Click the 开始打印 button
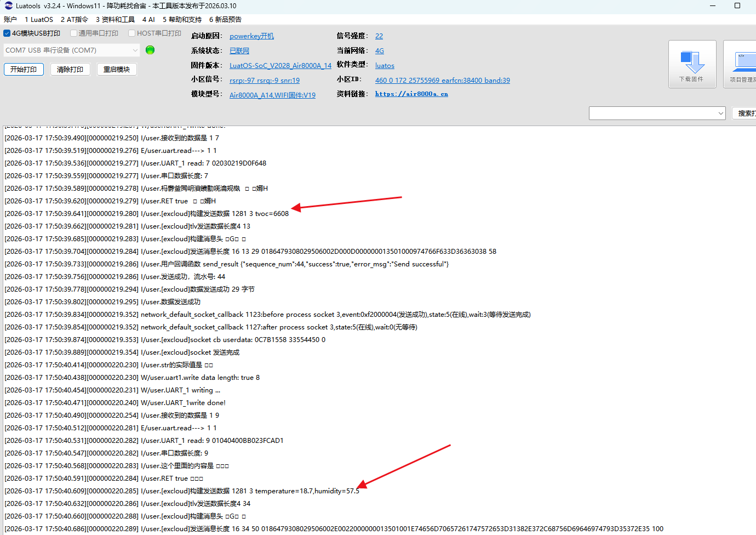756x535 pixels. pyautogui.click(x=24, y=70)
